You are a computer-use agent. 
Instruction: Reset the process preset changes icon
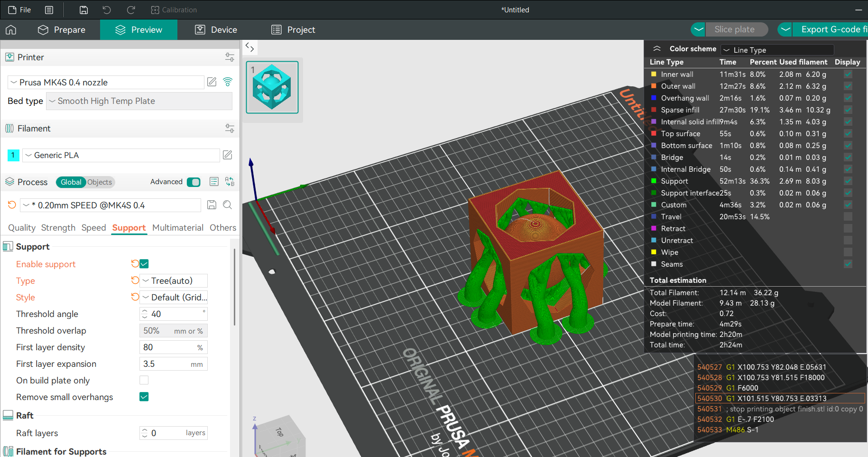(x=12, y=205)
